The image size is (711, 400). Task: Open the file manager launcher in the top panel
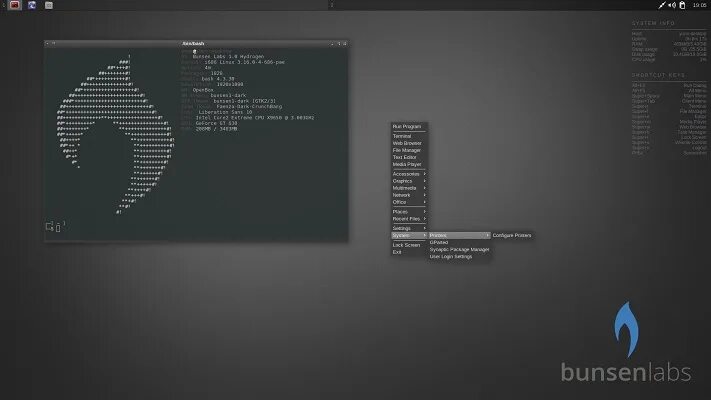pos(49,5)
